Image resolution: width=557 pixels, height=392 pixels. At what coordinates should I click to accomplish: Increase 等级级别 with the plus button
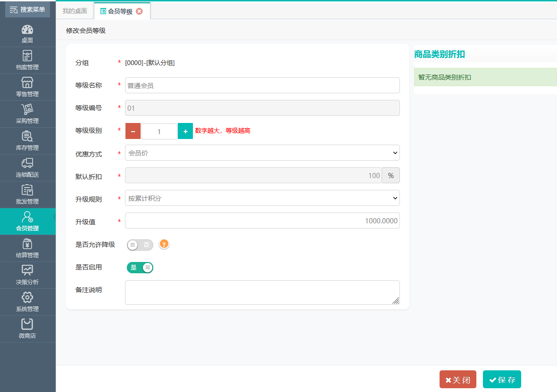click(x=185, y=131)
